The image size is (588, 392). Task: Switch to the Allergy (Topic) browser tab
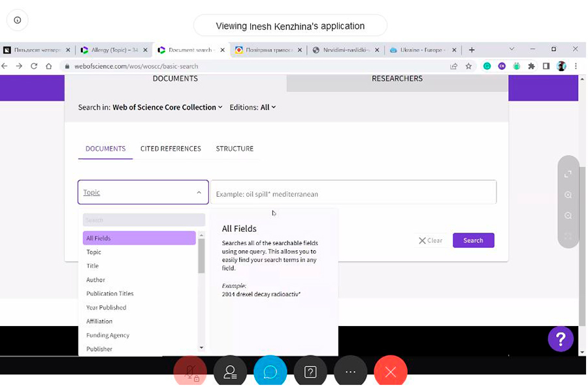114,50
